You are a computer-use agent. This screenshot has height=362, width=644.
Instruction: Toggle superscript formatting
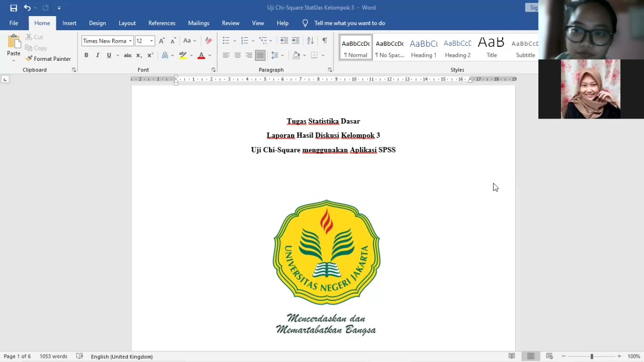coord(150,55)
